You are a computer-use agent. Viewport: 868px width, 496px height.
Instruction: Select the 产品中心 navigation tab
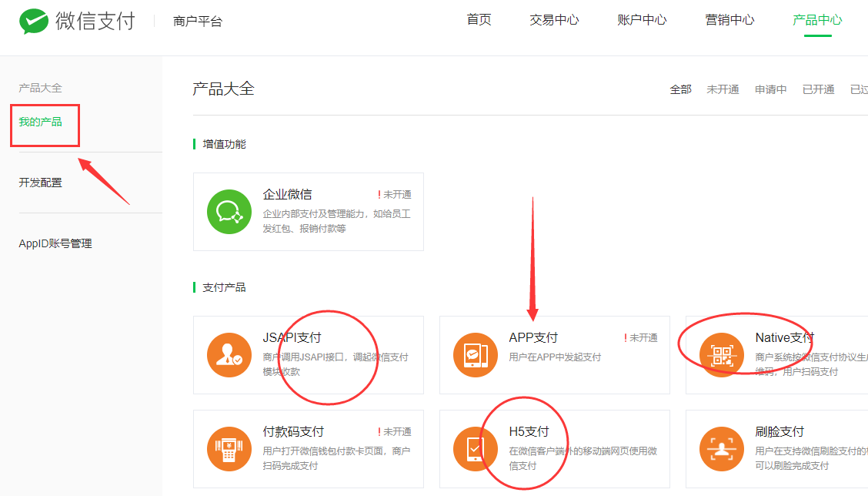tap(817, 20)
